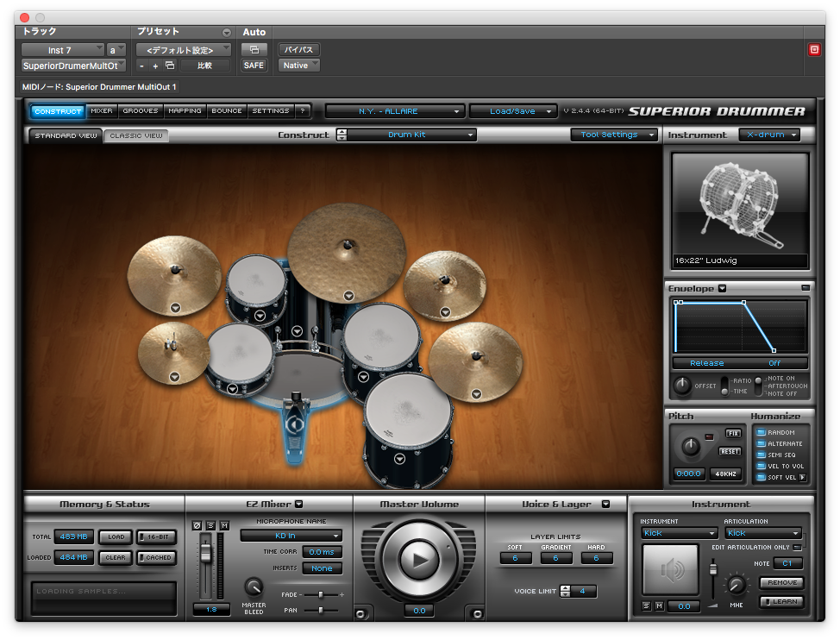Viewport: 840px width, 640px height.
Task: Open the right upper crash menu arrow
Action: [445, 312]
